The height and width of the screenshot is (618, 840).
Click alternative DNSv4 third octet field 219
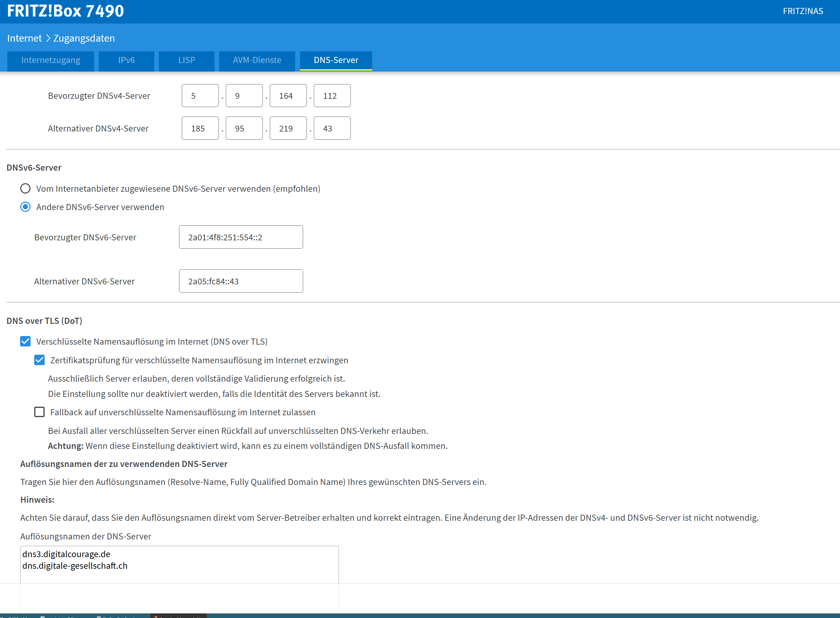288,128
